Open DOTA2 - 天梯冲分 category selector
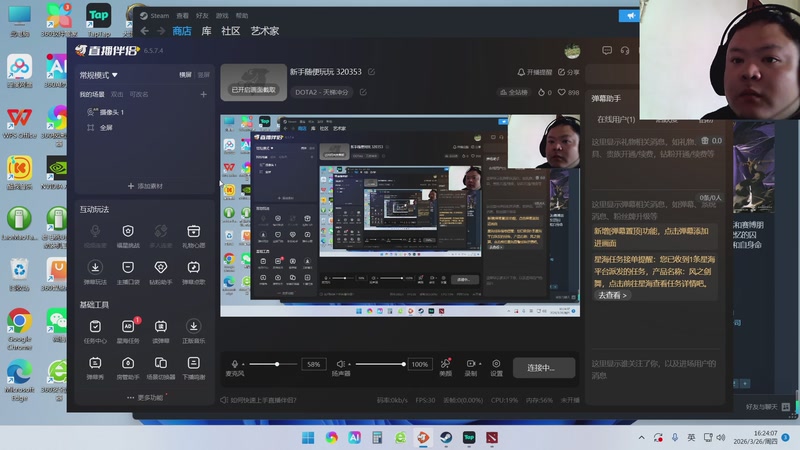800x450 pixels. pos(322,92)
